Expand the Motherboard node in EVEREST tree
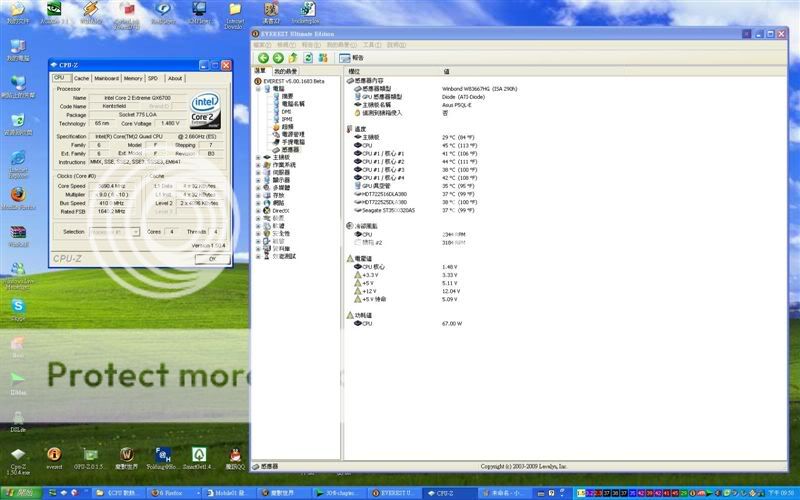Screen dimensions: 800x500 pyautogui.click(x=258, y=157)
